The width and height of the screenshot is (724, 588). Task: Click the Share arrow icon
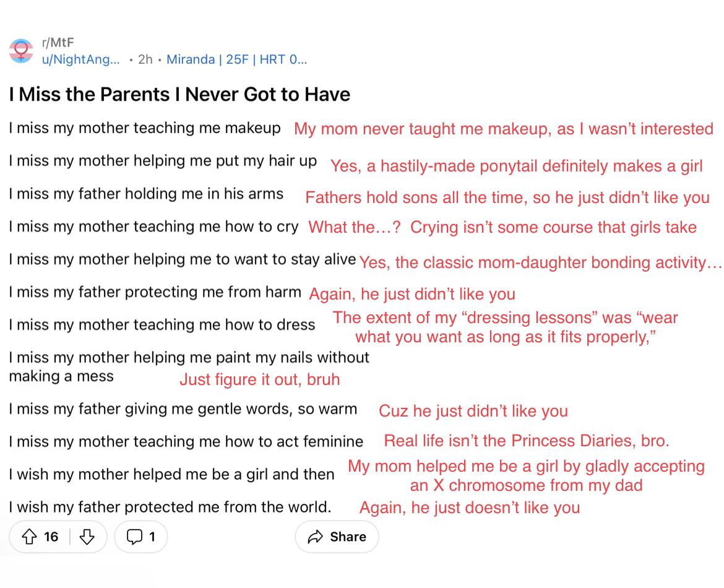coord(316,536)
